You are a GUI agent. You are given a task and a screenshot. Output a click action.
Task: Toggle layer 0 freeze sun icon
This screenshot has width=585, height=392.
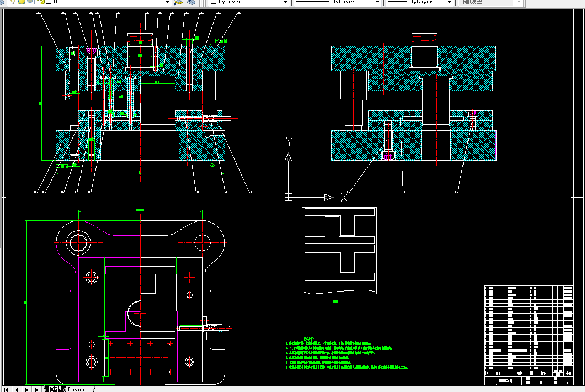pyautogui.click(x=22, y=2)
